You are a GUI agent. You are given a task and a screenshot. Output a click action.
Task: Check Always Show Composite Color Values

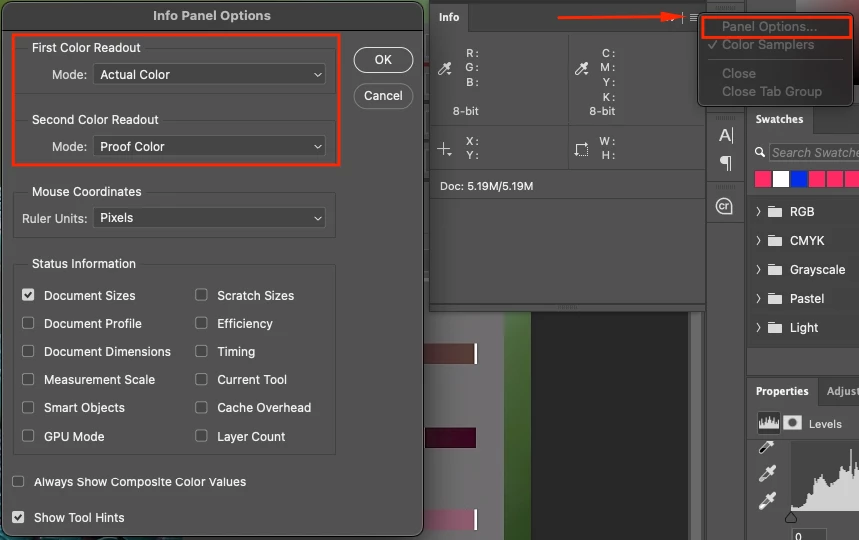coord(18,481)
